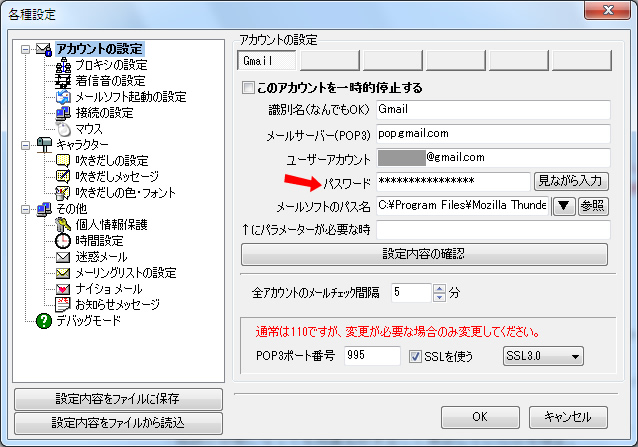
Task: Click the computers icon beside その他
Action: click(44, 209)
